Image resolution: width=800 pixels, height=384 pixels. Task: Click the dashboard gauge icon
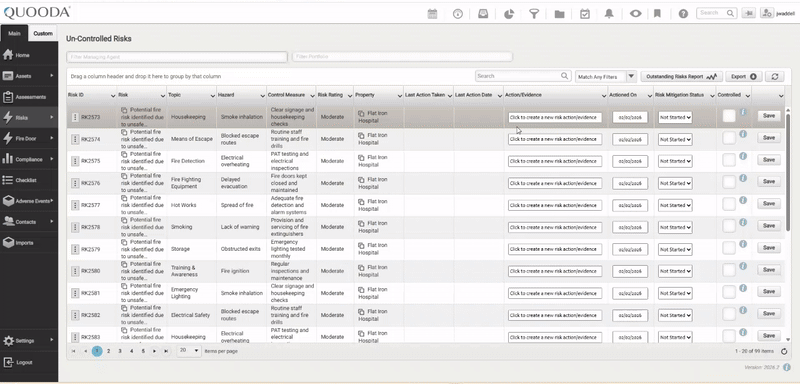pos(458,14)
